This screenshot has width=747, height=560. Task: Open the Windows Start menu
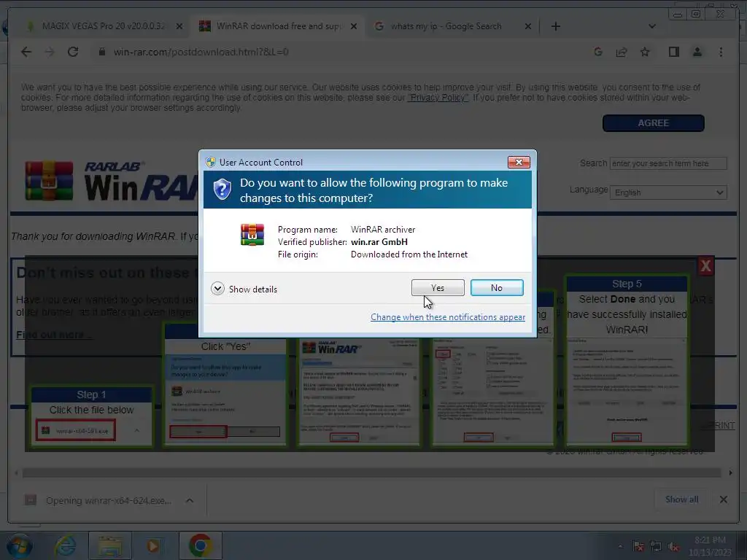pyautogui.click(x=18, y=545)
